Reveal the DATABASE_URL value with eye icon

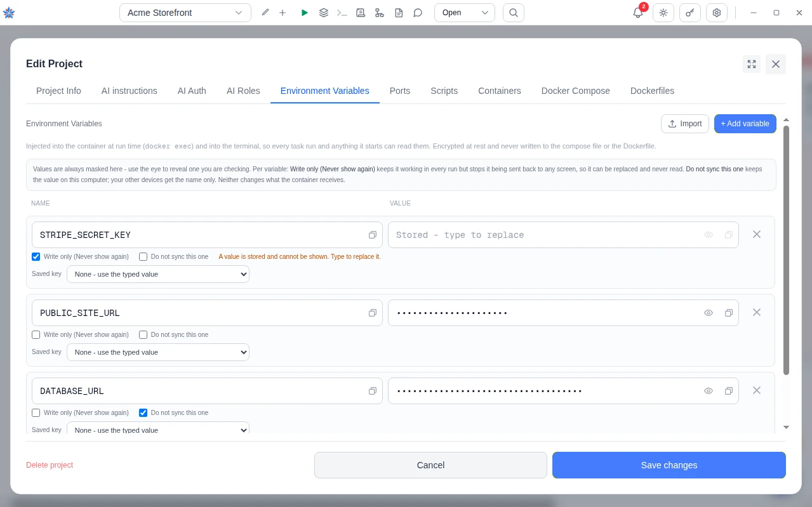point(709,391)
